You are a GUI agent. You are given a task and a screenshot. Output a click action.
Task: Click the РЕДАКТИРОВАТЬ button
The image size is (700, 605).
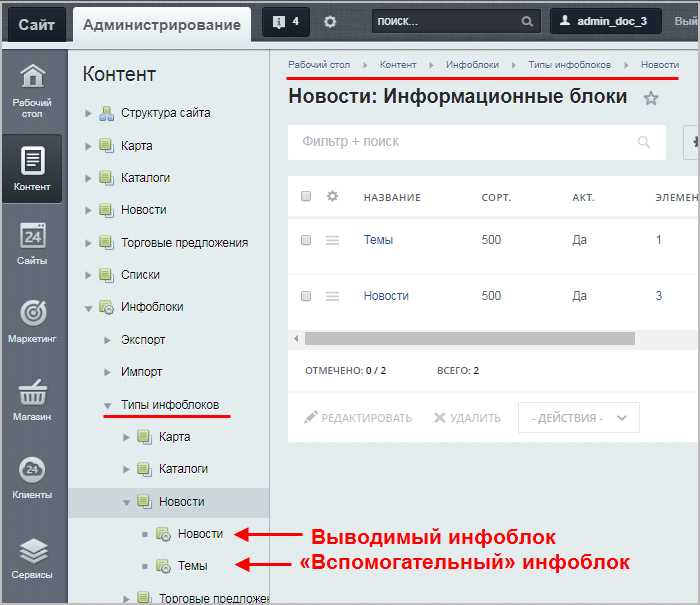(358, 417)
